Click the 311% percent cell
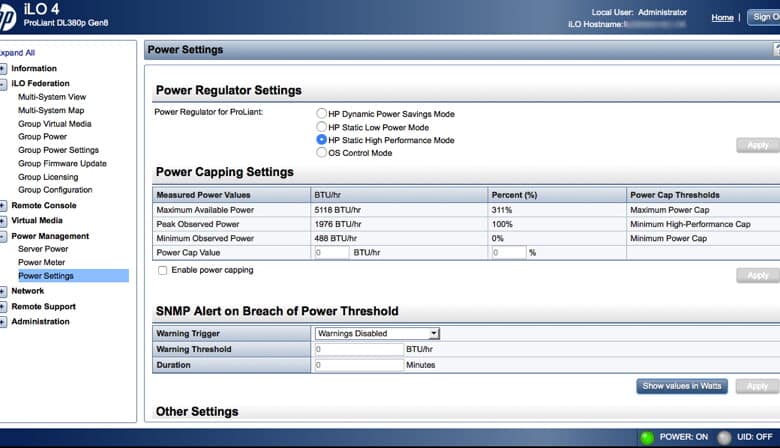Screen dimensions: 780x448 click(501, 210)
